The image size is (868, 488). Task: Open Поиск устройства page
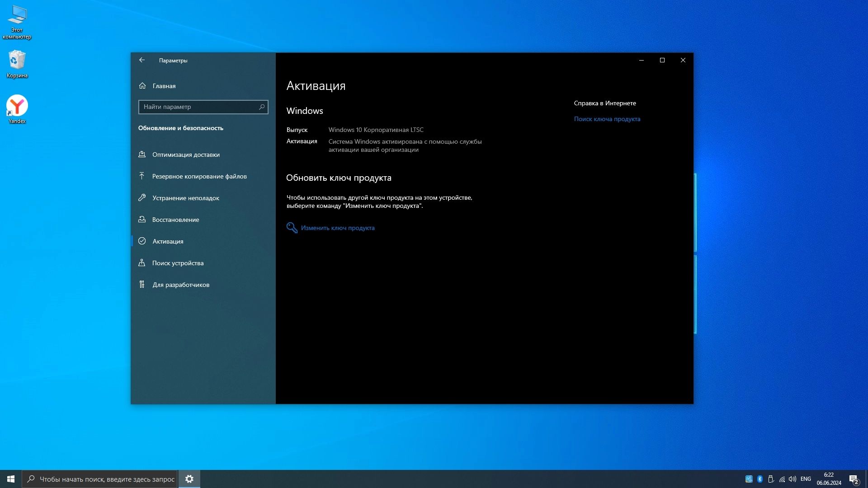click(x=178, y=263)
